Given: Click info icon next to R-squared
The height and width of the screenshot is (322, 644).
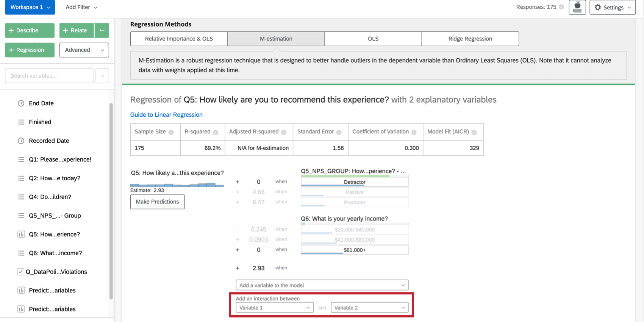Looking at the screenshot, I should tap(216, 132).
